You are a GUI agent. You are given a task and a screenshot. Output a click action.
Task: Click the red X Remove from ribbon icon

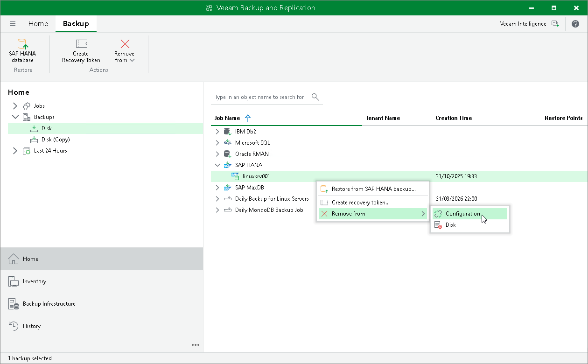[125, 44]
